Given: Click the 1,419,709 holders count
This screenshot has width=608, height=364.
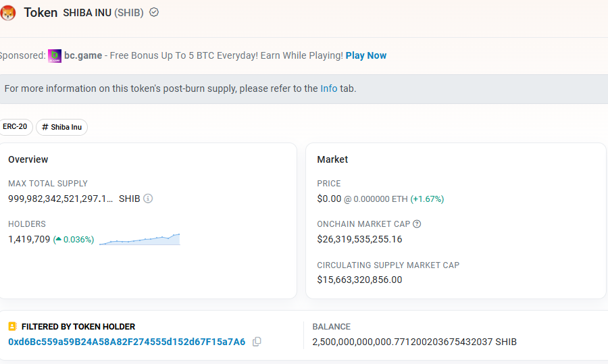Looking at the screenshot, I should pyautogui.click(x=29, y=239).
